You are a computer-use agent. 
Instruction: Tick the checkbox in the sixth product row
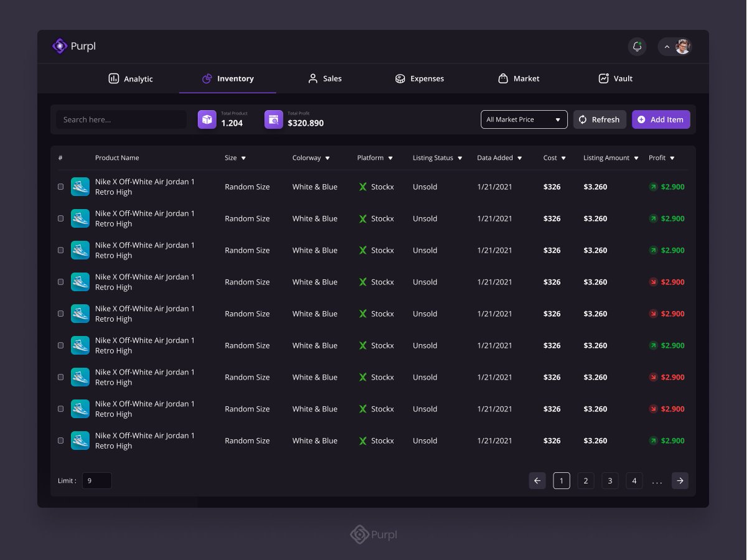pos(60,345)
